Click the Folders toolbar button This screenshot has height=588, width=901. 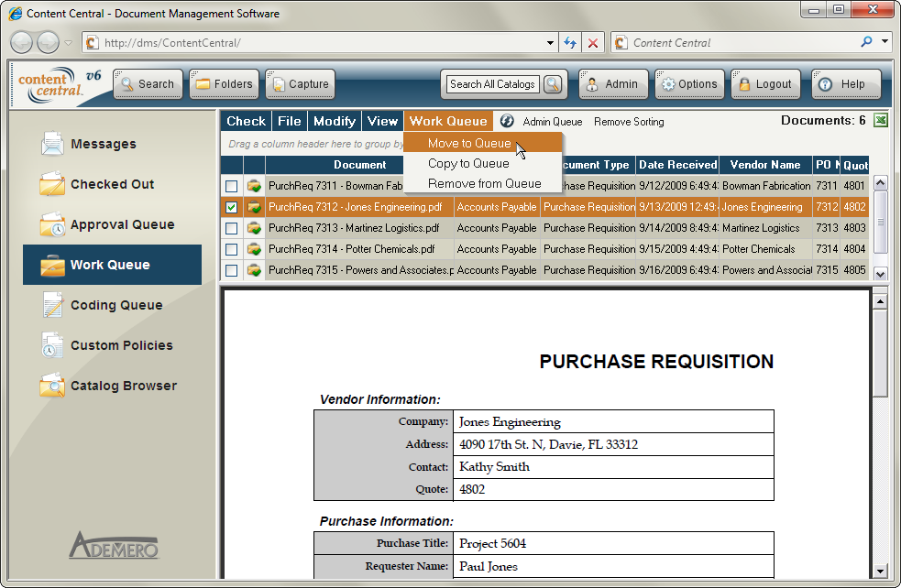click(x=224, y=84)
